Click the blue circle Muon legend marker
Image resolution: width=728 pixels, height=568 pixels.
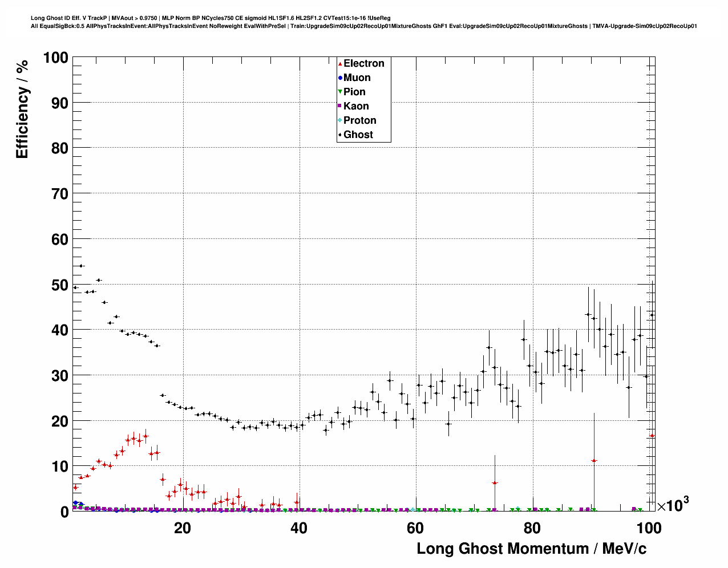coord(340,78)
